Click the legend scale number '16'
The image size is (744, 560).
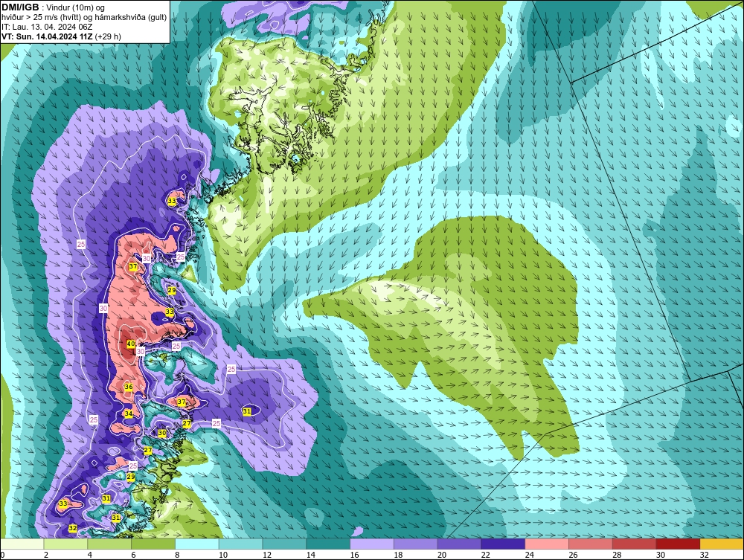click(x=354, y=555)
